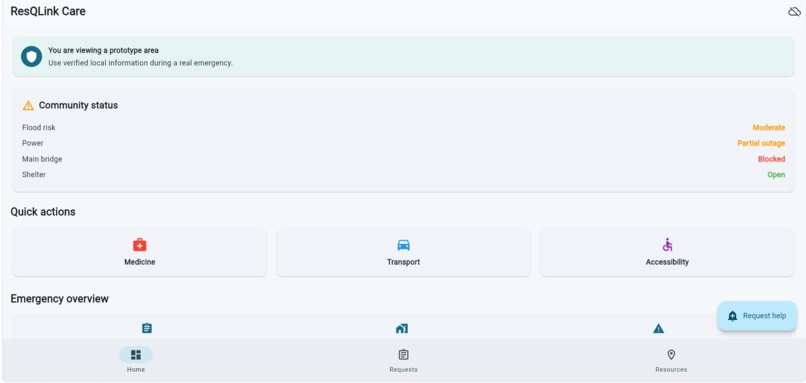Image resolution: width=806 pixels, height=383 pixels.
Task: Open the Accessibility quick action card
Action: [x=667, y=252]
